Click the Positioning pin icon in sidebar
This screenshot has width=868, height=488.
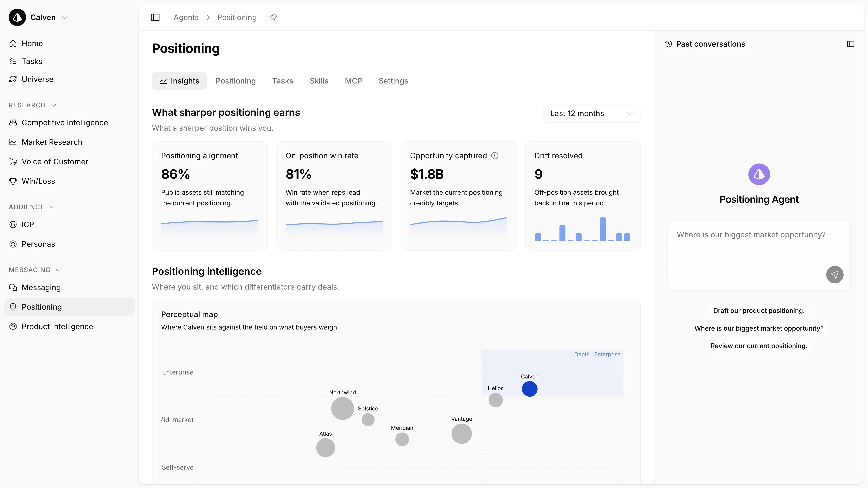coord(13,307)
